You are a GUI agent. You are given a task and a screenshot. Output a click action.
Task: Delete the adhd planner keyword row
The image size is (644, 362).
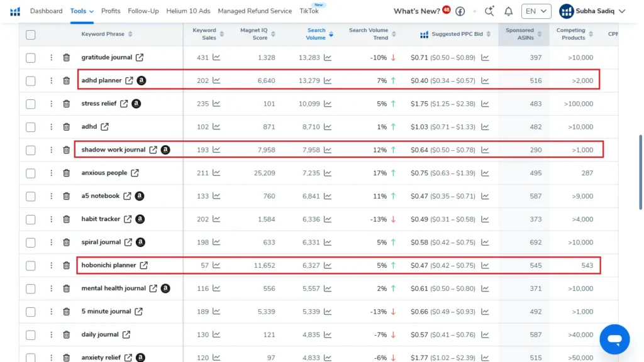pos(66,81)
